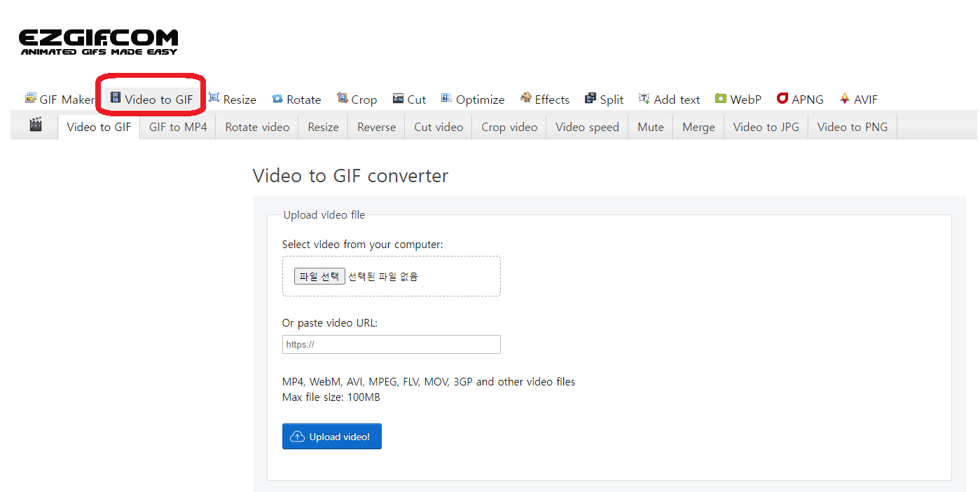Focus the paste video URL field
The height and width of the screenshot is (492, 980).
pos(392,344)
